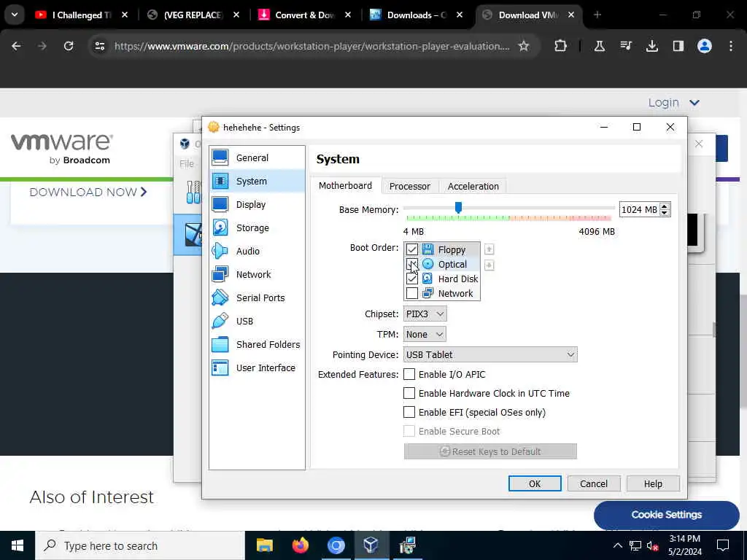Open the taskbar clock showing 3:14 PM
This screenshot has height=560, width=747.
pos(685,545)
